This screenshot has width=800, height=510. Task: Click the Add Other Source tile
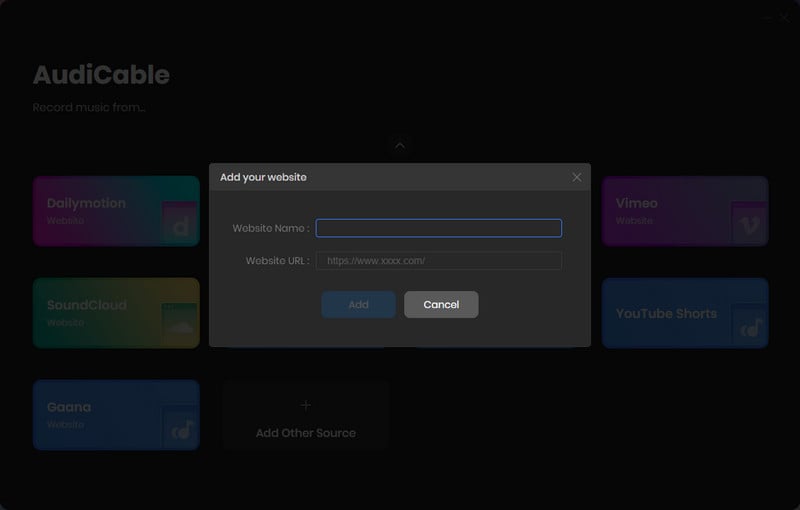coord(306,415)
